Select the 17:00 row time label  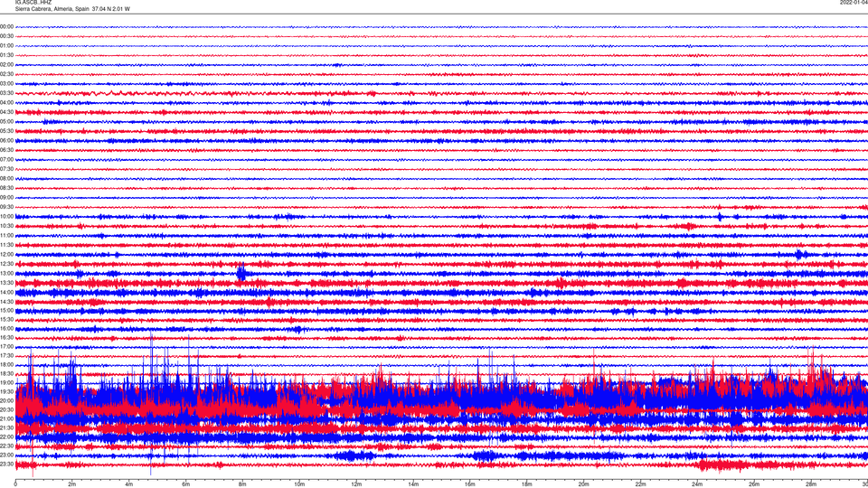point(6,347)
